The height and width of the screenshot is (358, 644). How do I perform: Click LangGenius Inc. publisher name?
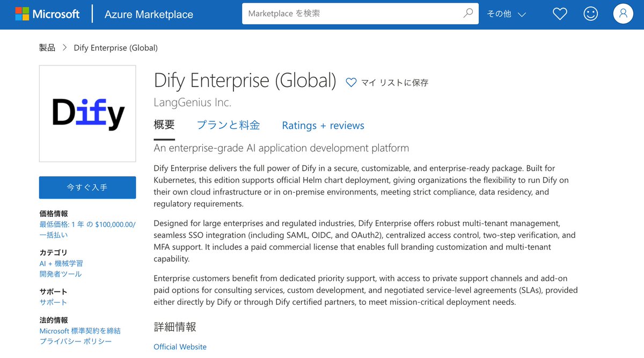193,102
